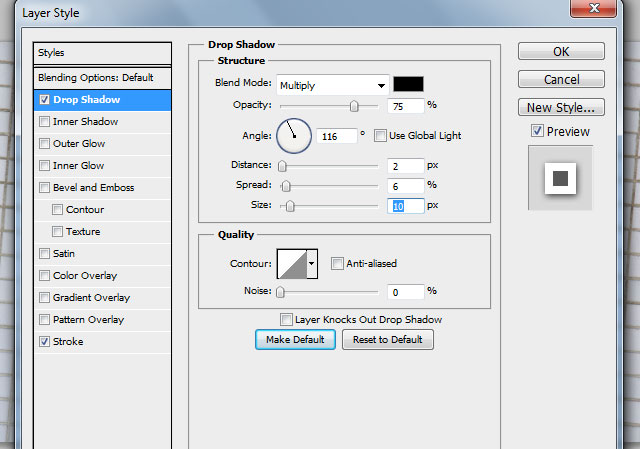This screenshot has height=449, width=640.
Task: Uncheck the Drop Shadow checkbox
Action: click(44, 100)
